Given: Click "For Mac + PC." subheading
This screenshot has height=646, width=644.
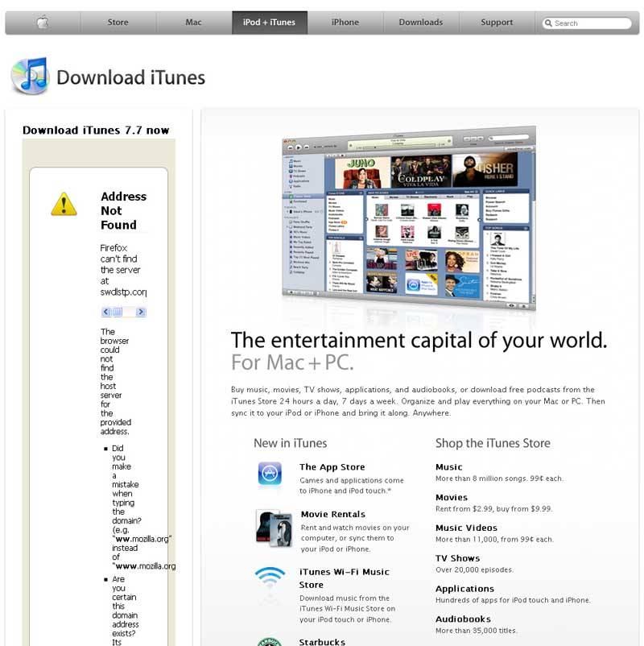Looking at the screenshot, I should 292,362.
